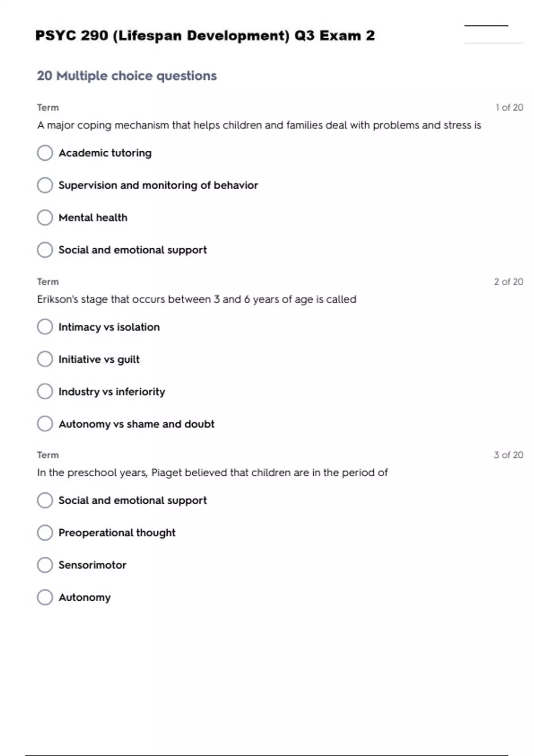The width and height of the screenshot is (534, 756).
Task: Click the 2 of 20 counter
Action: pyautogui.click(x=508, y=281)
